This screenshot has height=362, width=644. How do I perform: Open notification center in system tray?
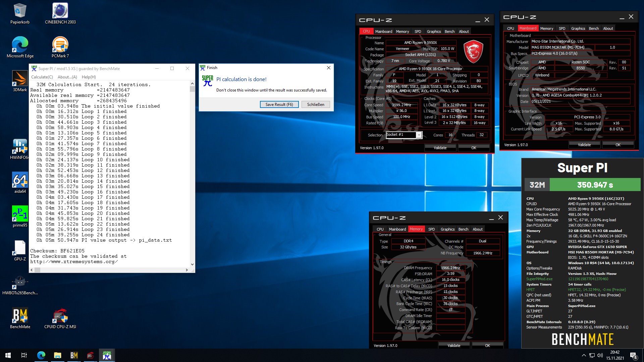[634, 355]
